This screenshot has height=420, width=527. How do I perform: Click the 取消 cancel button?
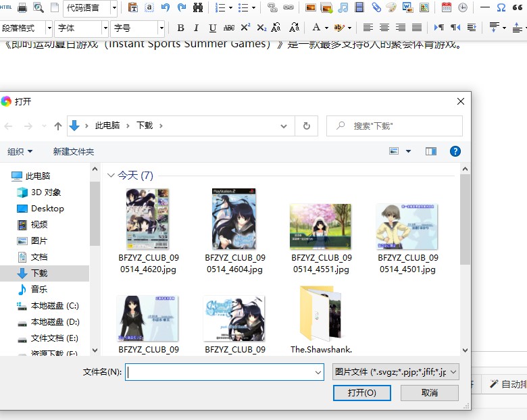(x=430, y=393)
